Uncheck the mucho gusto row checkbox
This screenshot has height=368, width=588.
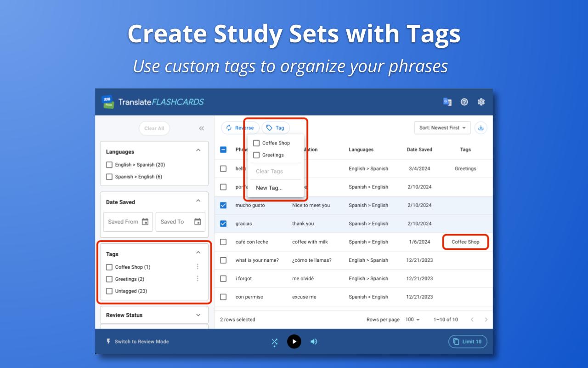pyautogui.click(x=223, y=205)
